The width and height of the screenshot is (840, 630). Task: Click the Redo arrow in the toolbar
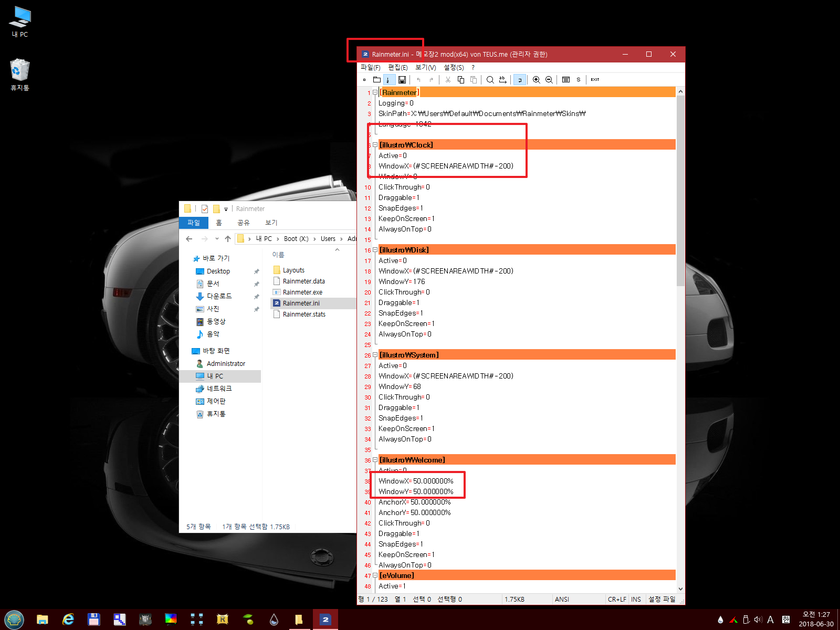pyautogui.click(x=432, y=80)
